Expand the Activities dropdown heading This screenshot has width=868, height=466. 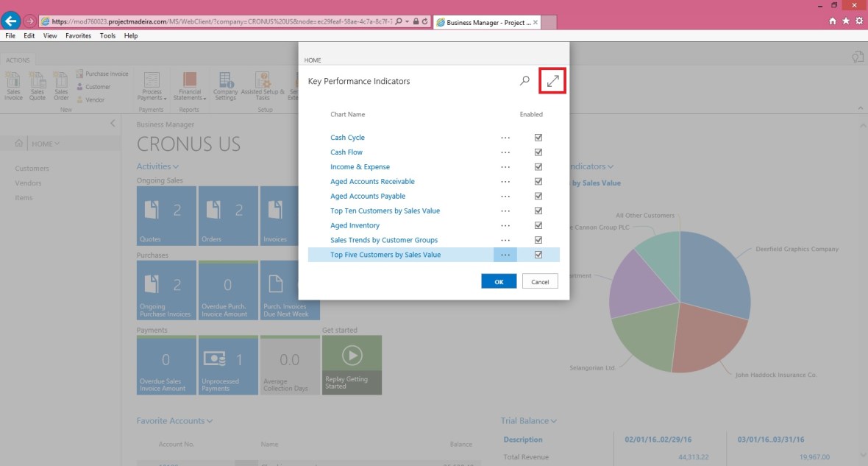pos(157,166)
